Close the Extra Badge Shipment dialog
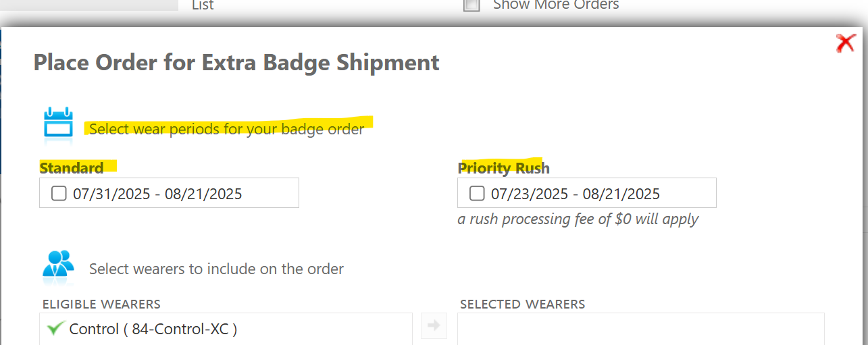Image resolution: width=868 pixels, height=345 pixels. coord(845,43)
